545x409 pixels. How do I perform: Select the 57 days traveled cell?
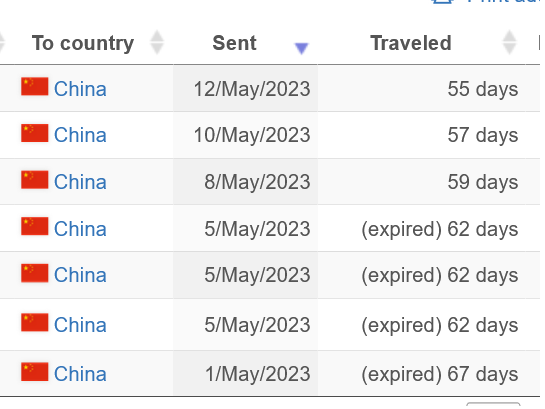tap(421, 135)
